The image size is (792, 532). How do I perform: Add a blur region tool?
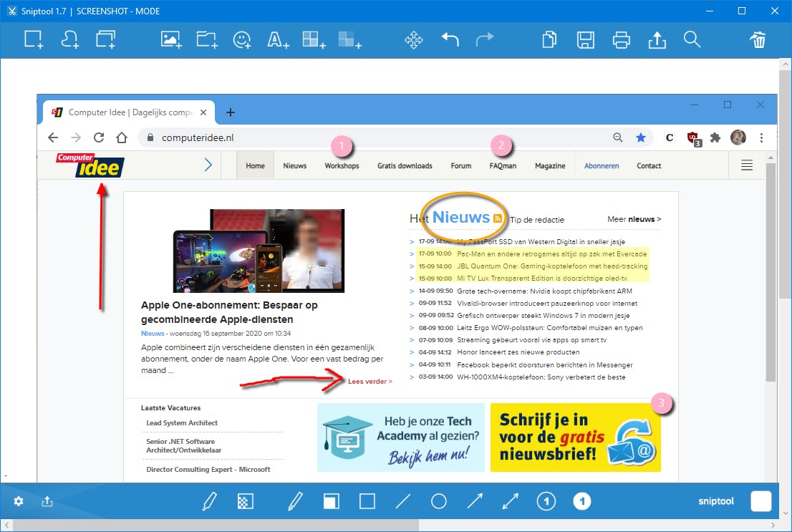point(349,39)
